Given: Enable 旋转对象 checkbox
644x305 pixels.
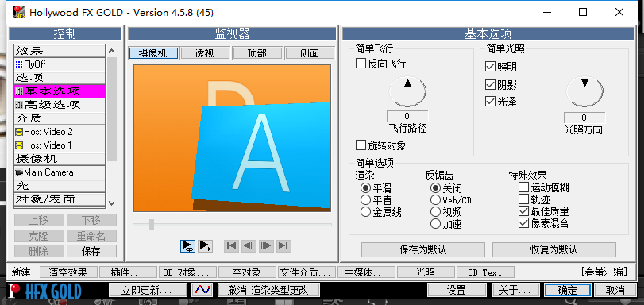Looking at the screenshot, I should pyautogui.click(x=361, y=145).
